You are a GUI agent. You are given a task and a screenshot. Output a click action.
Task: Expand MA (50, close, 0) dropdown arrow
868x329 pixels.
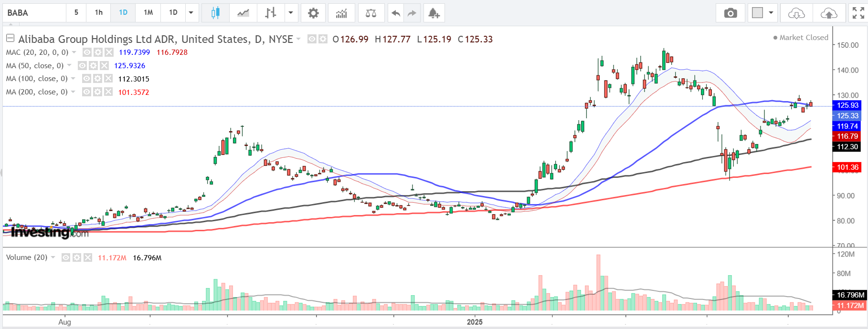69,66
